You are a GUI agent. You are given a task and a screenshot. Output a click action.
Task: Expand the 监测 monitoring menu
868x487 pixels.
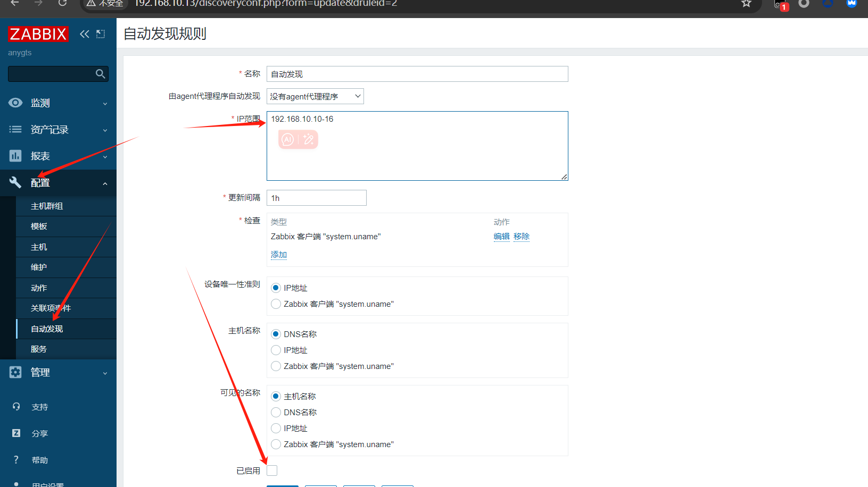point(58,103)
